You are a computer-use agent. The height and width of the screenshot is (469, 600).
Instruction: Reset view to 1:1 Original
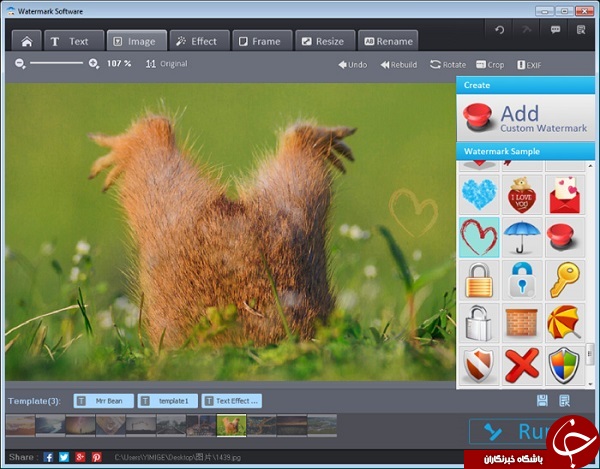point(166,64)
